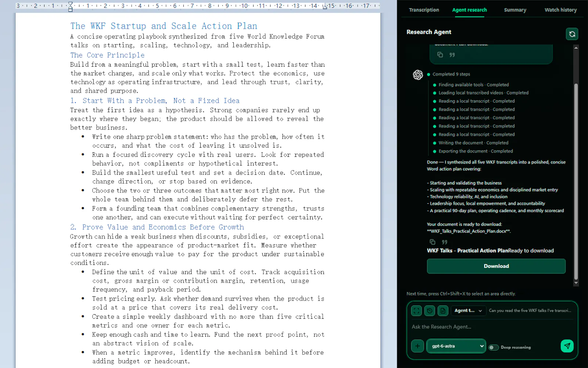Click the 'Research Agent' panel title
588x368 pixels.
tap(429, 32)
